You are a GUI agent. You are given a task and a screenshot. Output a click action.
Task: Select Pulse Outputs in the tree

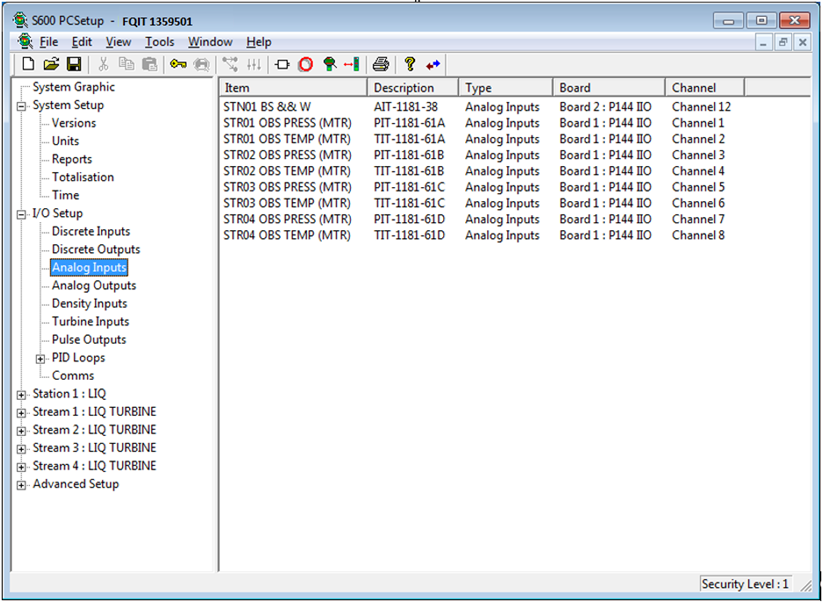[89, 340]
